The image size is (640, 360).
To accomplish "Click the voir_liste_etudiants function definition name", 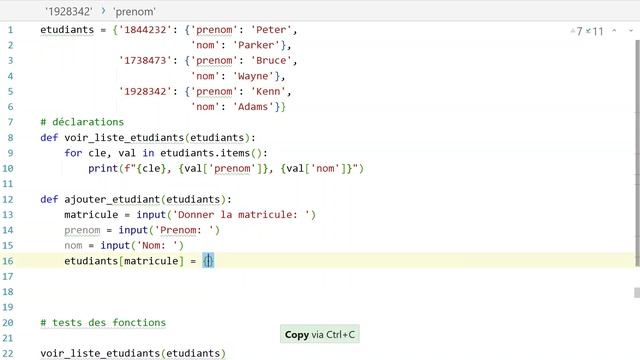I will [124, 138].
